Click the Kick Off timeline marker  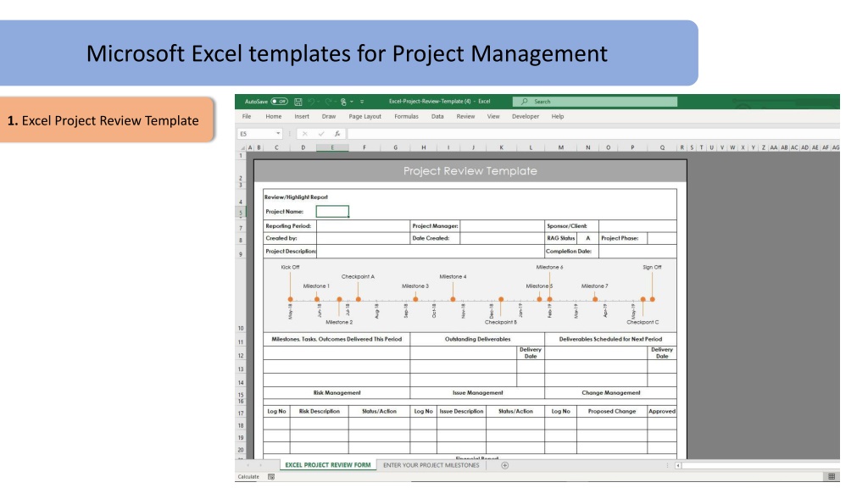[290, 299]
